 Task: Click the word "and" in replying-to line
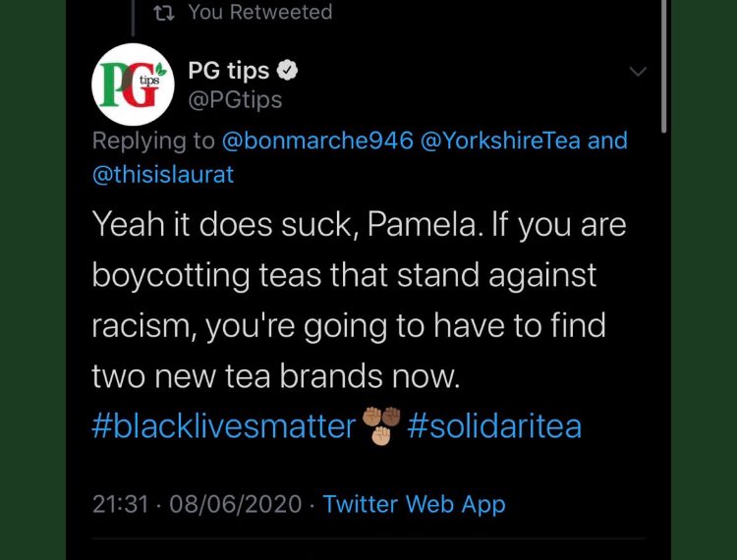(607, 140)
